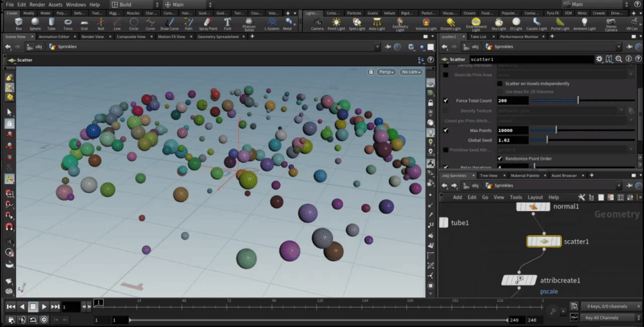This screenshot has height=327, width=644.
Task: Open the Persp view dropdown
Action: (x=386, y=72)
